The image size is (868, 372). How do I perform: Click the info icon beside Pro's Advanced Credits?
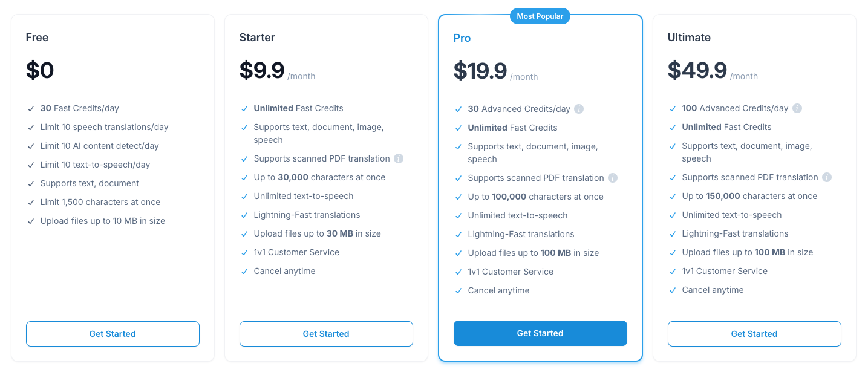[579, 109]
